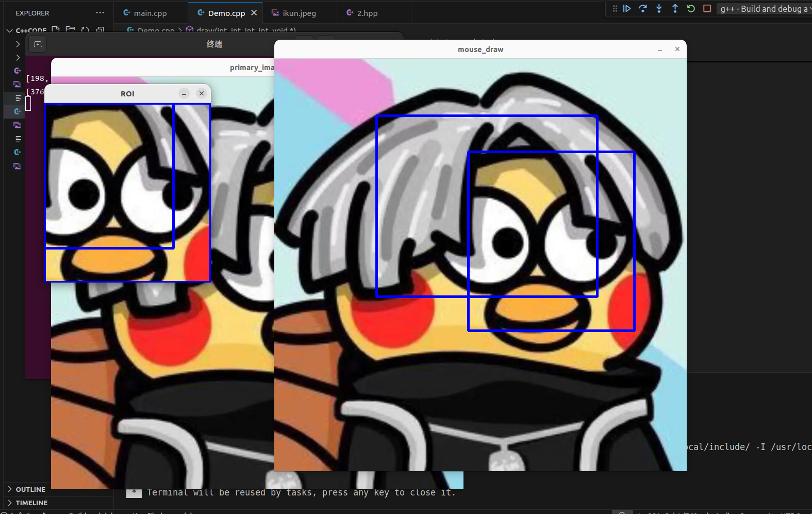Click the 终端 terminal window title

coord(214,44)
